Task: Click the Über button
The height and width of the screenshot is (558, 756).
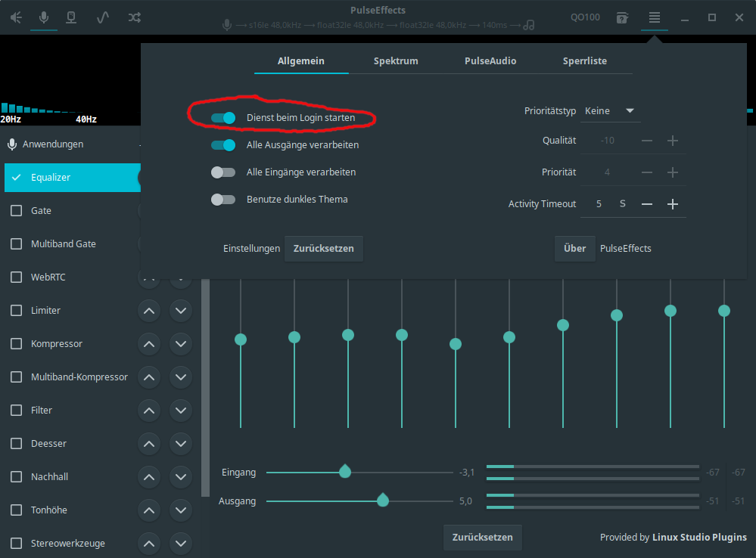Action: (x=574, y=249)
